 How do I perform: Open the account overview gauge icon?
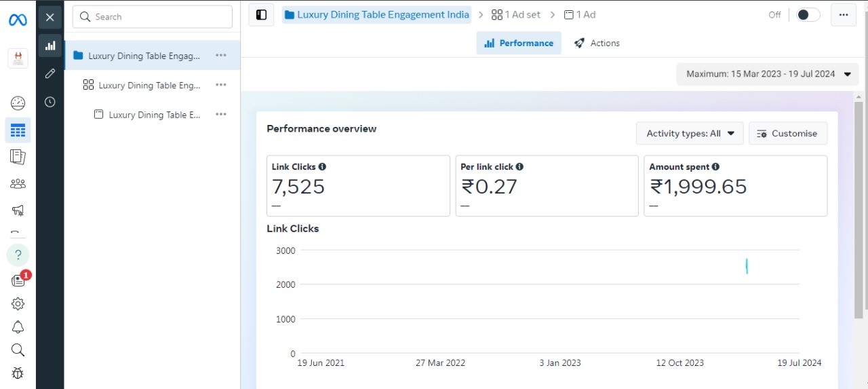pos(18,103)
